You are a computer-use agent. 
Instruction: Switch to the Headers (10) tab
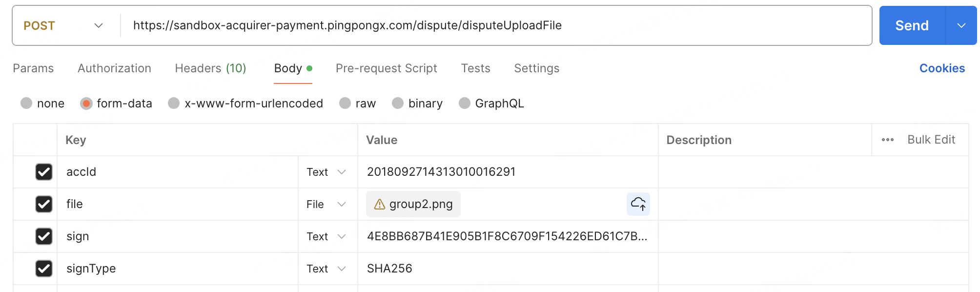pyautogui.click(x=210, y=68)
